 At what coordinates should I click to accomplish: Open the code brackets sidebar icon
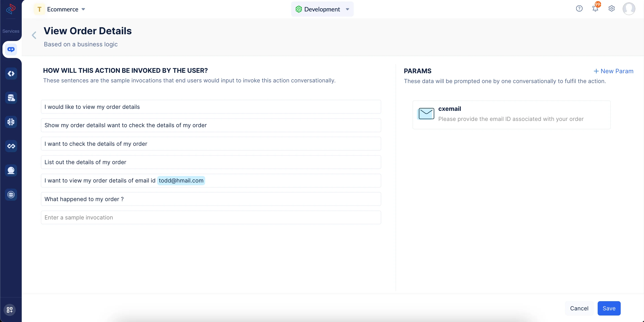(x=11, y=73)
